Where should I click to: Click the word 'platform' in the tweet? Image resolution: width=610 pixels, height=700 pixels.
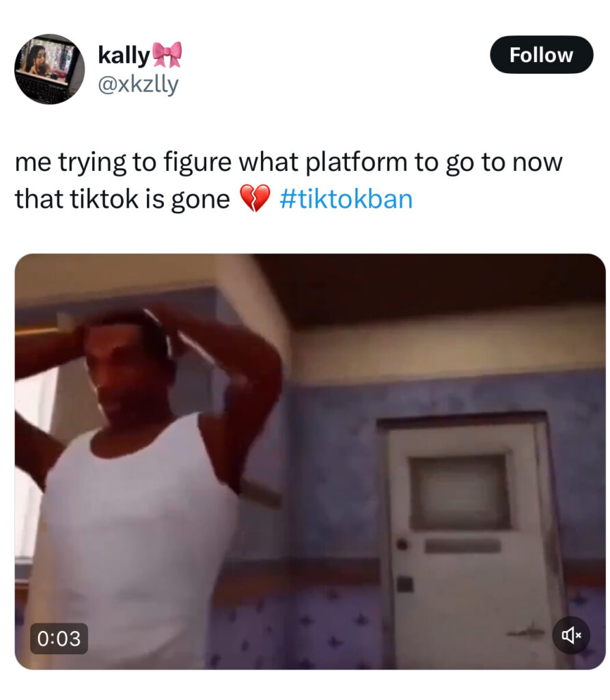(356, 161)
